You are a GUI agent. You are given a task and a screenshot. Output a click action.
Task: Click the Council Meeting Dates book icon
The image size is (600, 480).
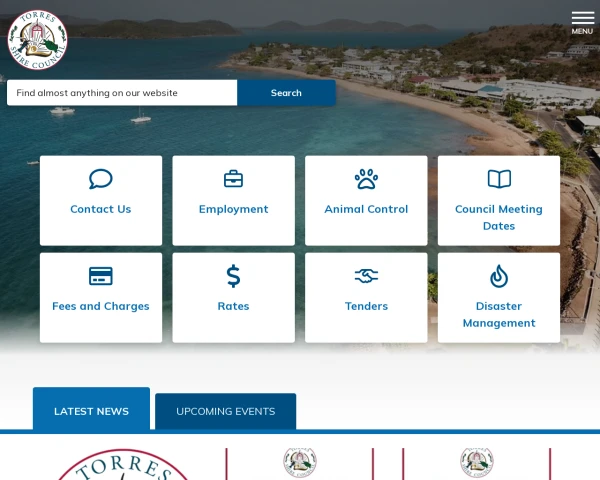(499, 179)
